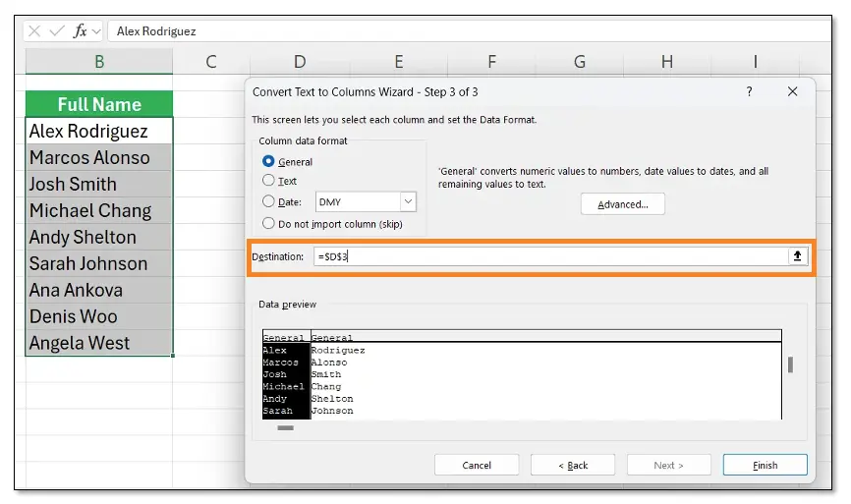Click Shelton in the data preview
Image resolution: width=851 pixels, height=504 pixels.
click(x=332, y=399)
